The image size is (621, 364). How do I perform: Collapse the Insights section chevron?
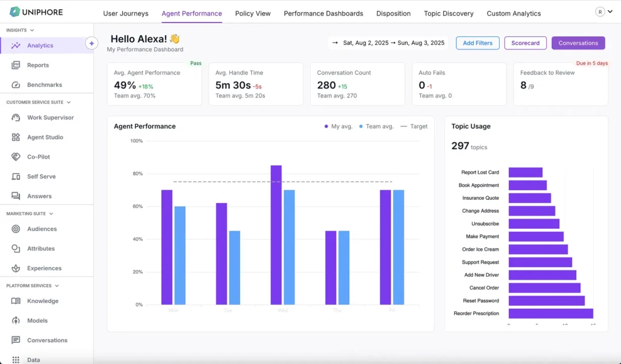coord(32,30)
